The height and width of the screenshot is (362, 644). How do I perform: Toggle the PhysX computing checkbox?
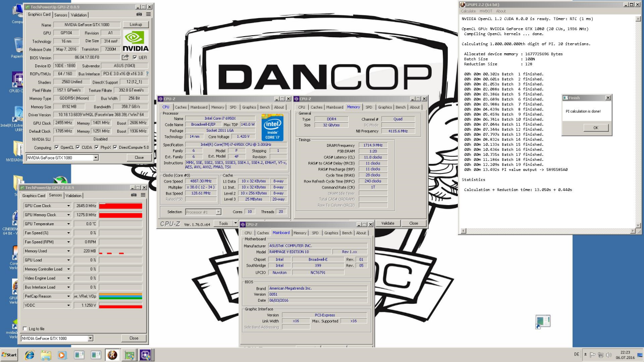(x=96, y=147)
